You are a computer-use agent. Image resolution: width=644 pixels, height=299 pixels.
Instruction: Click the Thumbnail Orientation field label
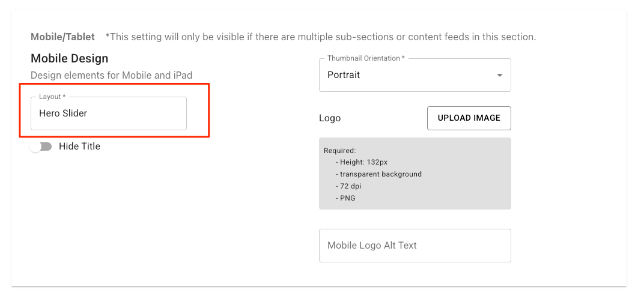(x=366, y=58)
